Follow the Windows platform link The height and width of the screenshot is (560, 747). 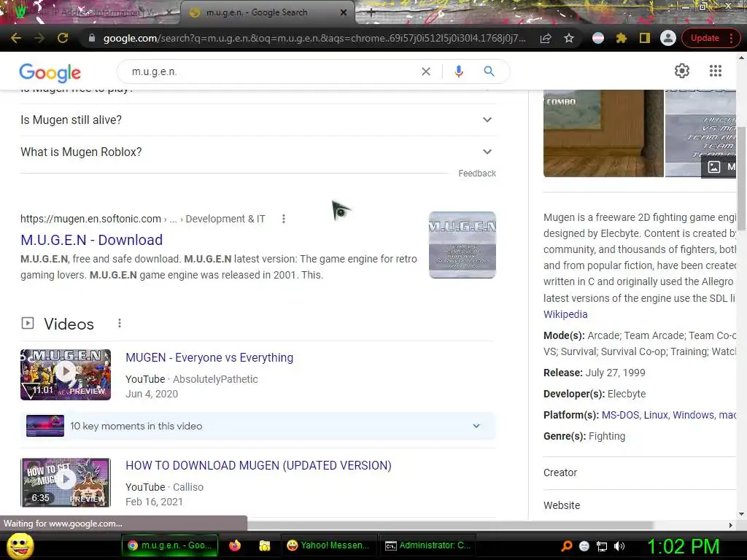(693, 415)
